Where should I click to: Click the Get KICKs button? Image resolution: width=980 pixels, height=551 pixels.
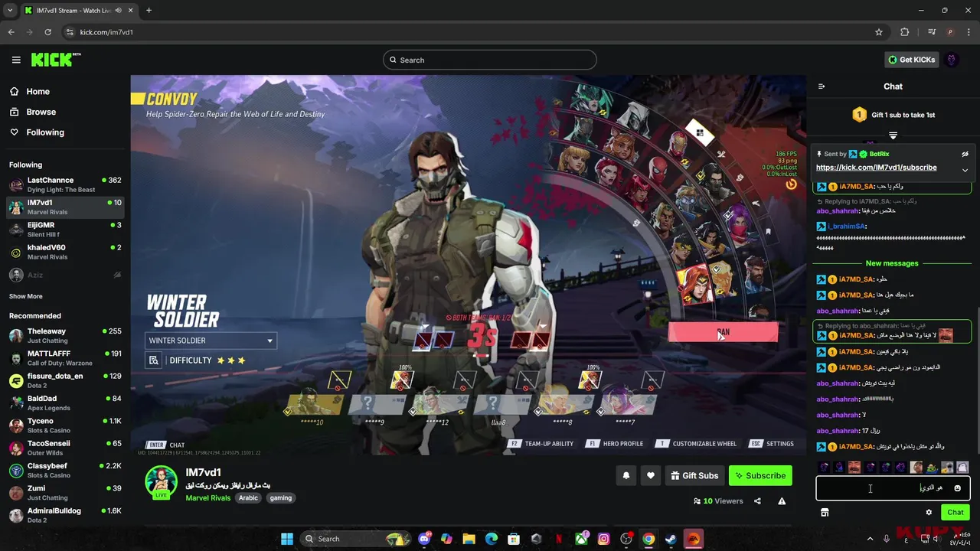[911, 60]
